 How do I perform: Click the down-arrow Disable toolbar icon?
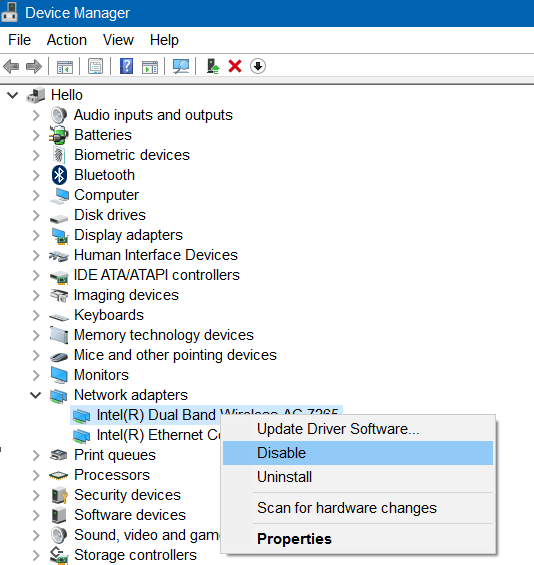(x=258, y=66)
